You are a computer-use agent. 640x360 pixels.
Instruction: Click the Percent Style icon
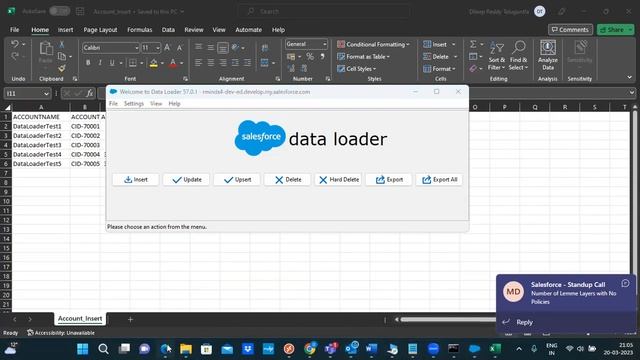[x=310, y=57]
